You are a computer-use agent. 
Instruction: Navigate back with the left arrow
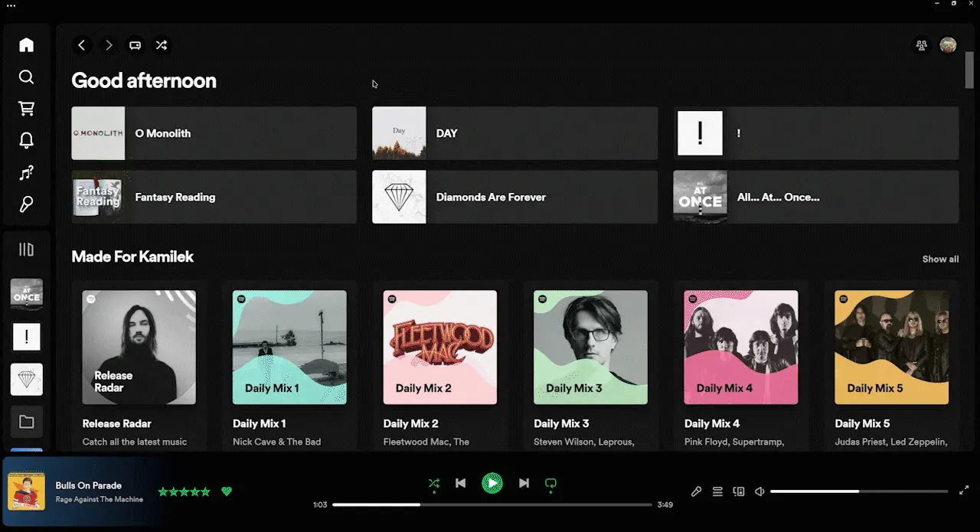pyautogui.click(x=82, y=45)
